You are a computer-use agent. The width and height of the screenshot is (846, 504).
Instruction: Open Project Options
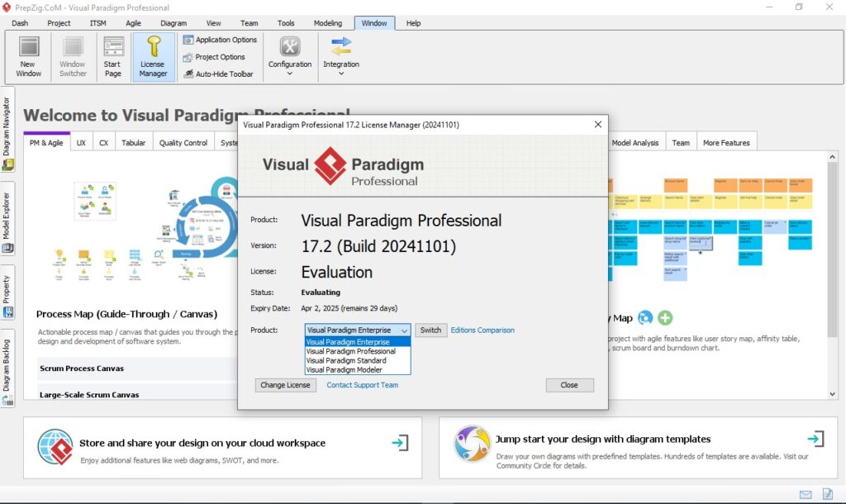(x=214, y=57)
